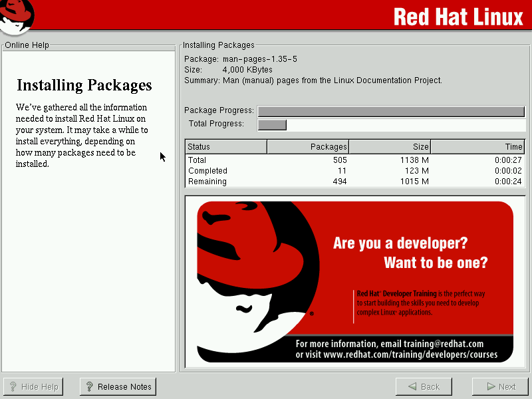Open the Release Notes
The height and width of the screenshot is (399, 532).
[118, 386]
